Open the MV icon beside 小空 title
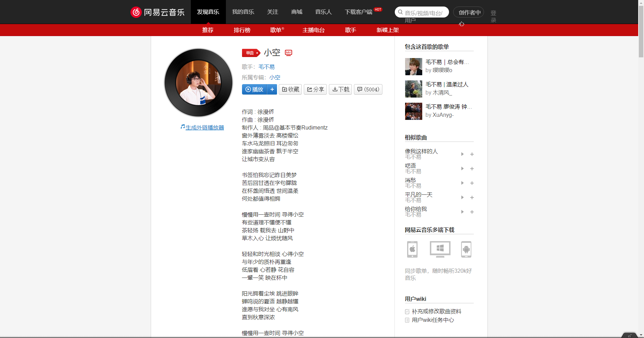644x338 pixels. pos(288,53)
